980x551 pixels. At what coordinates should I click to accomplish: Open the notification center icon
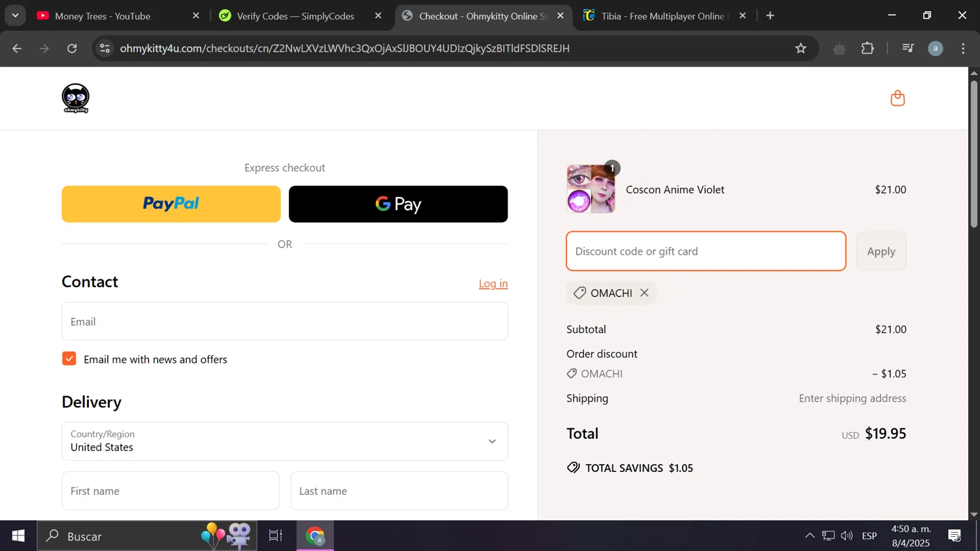955,536
